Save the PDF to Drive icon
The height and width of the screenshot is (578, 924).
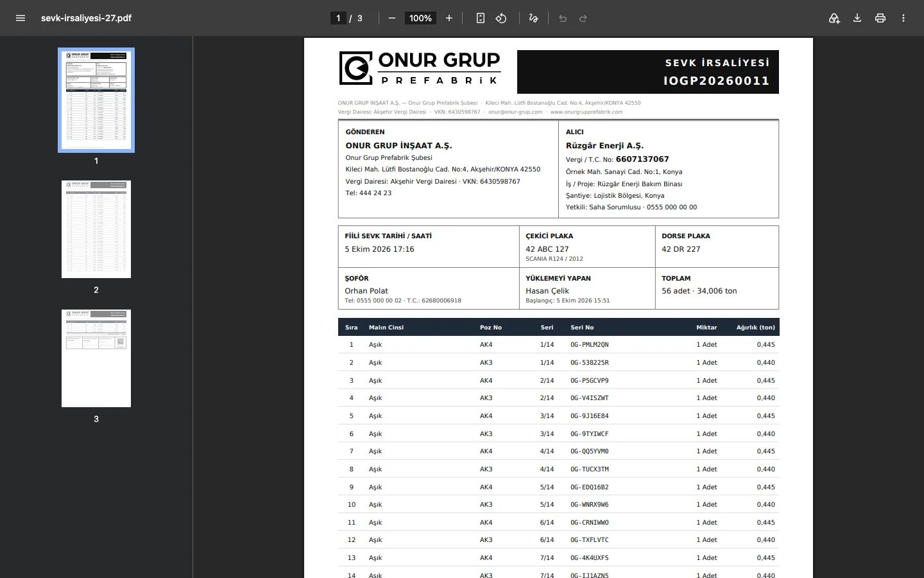coord(834,18)
